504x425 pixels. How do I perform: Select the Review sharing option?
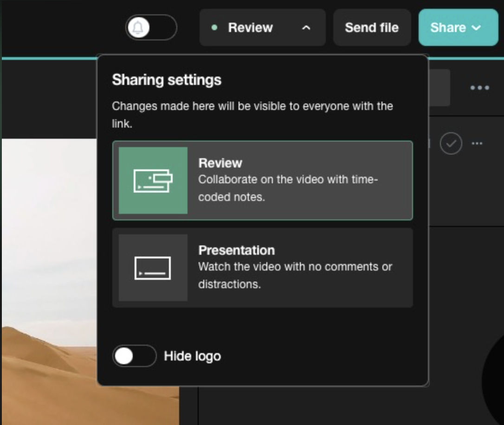point(263,180)
